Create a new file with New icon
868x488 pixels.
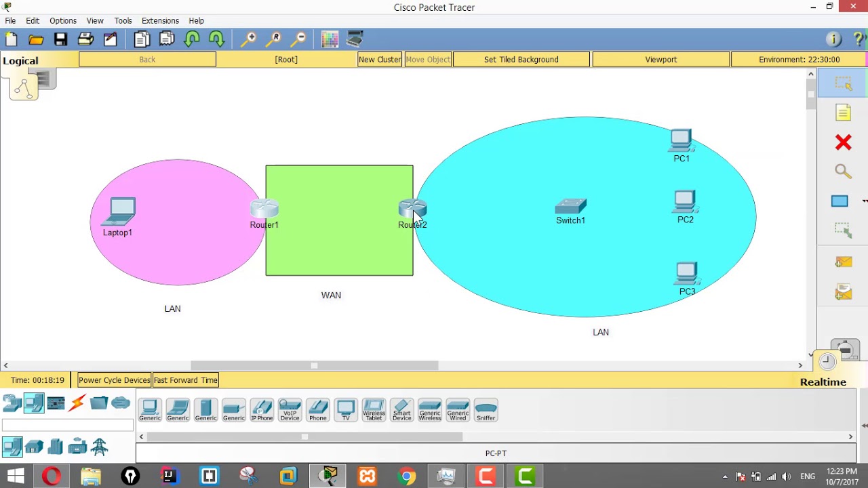coord(12,39)
